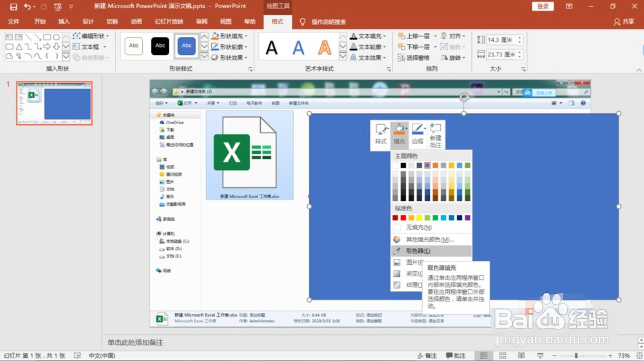Switch to Normal view icon in status bar
Screen dimensions: 644x361
point(483,355)
